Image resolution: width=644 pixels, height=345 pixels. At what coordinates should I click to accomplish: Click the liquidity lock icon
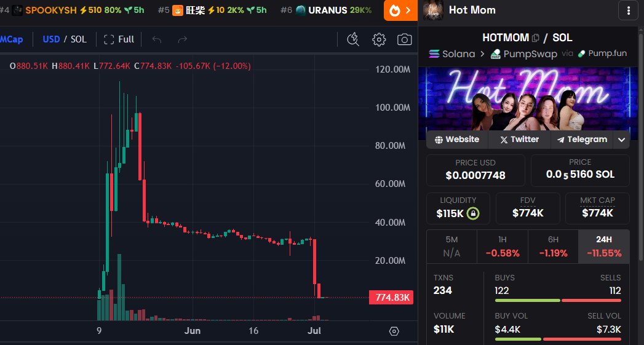[473, 213]
